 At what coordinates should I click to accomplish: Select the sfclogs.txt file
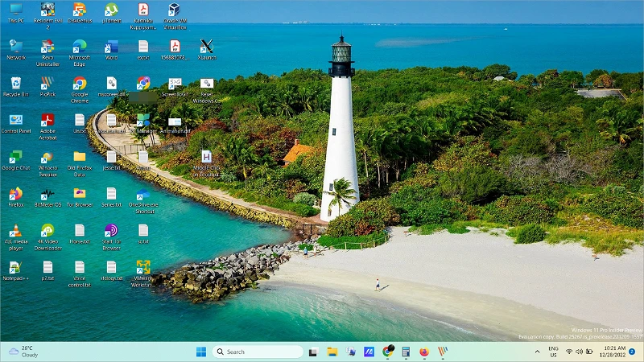point(111,271)
